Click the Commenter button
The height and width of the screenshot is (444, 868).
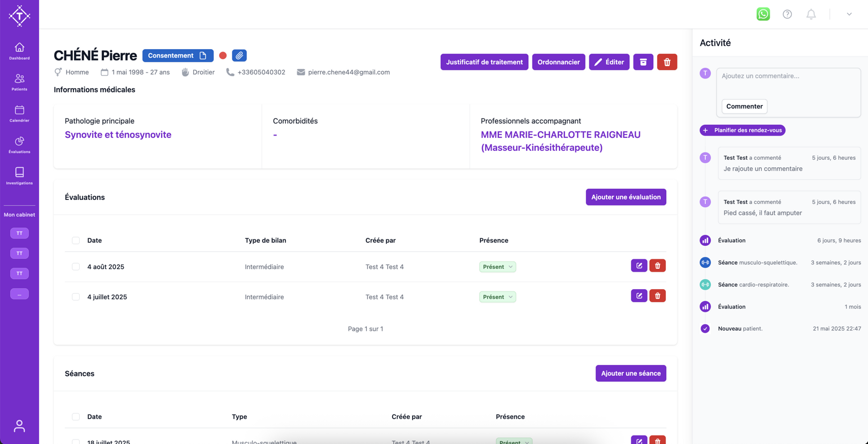pos(744,106)
